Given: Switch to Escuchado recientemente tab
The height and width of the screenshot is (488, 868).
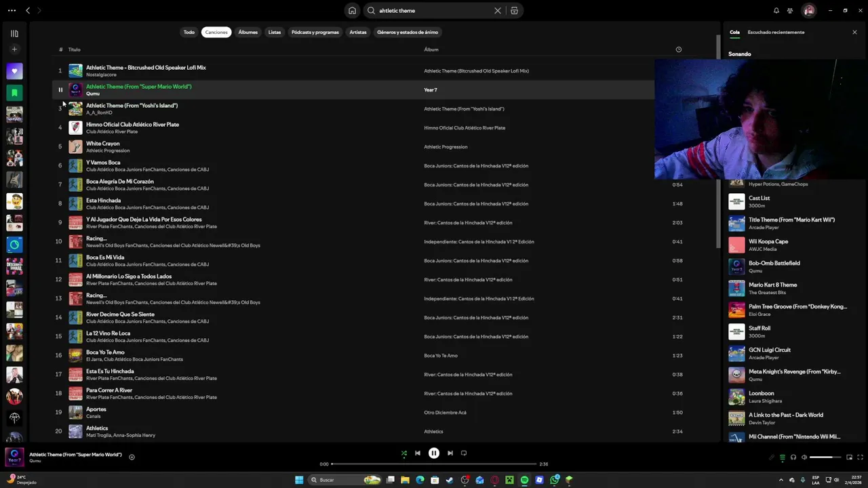Looking at the screenshot, I should (776, 32).
